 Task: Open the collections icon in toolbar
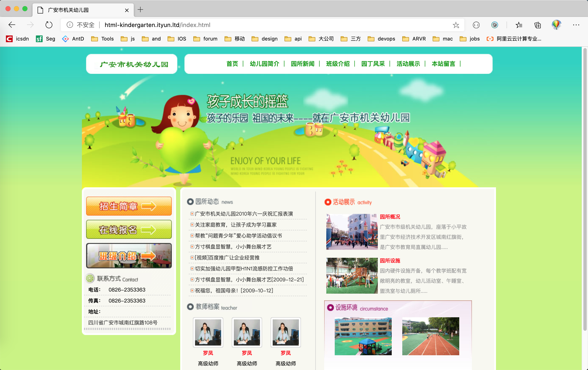538,25
